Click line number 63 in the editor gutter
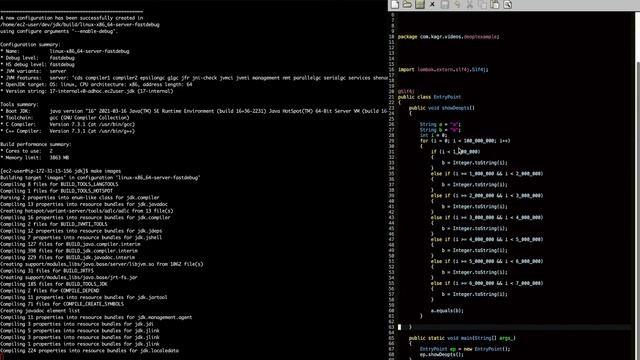This screenshot has height=360, width=640. tap(392, 327)
